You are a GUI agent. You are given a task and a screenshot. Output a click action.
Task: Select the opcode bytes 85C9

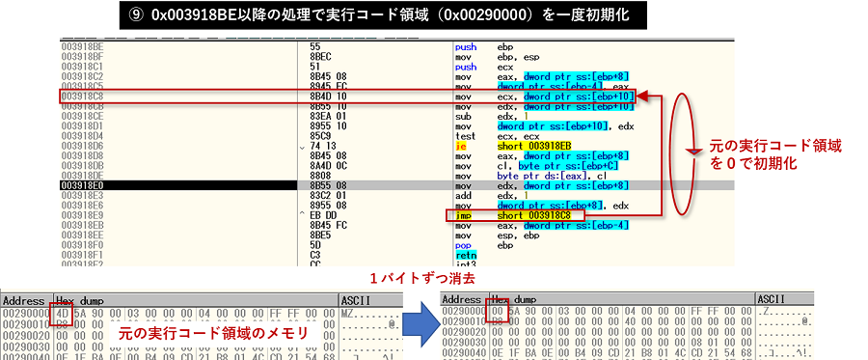tap(321, 136)
